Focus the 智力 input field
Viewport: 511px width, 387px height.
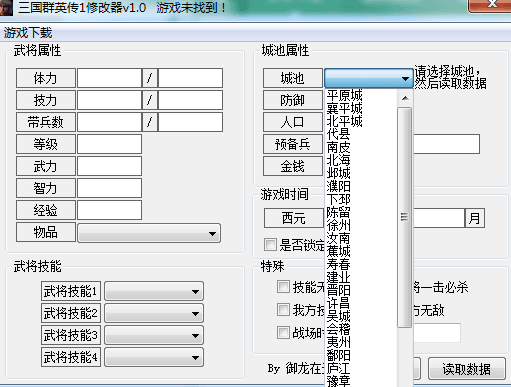[x=109, y=188]
